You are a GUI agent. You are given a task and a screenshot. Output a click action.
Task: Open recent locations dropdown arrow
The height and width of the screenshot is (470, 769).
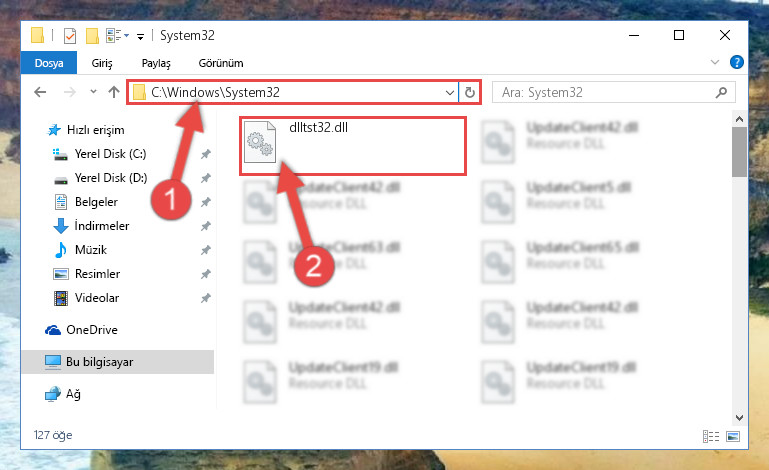[x=93, y=92]
